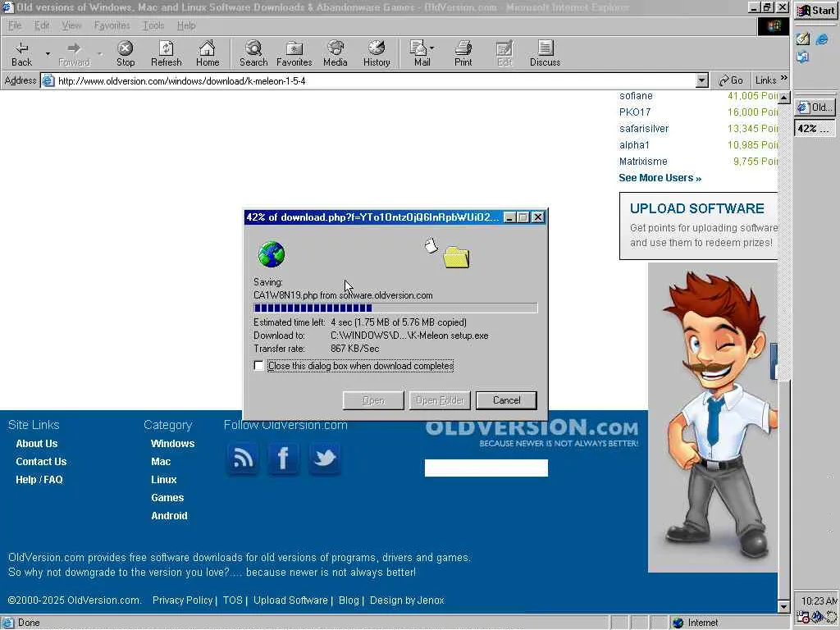
Task: Click the page scrollbar up arrow
Action: 783,98
